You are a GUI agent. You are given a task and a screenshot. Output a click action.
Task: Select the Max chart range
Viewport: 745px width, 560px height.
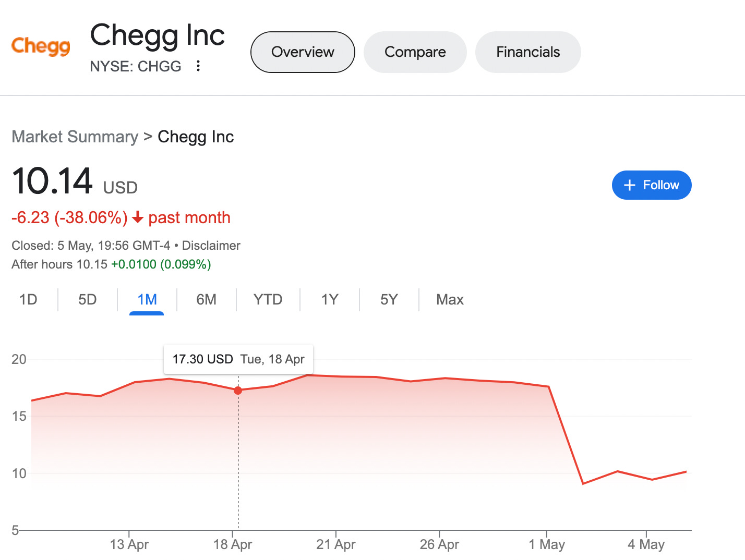tap(450, 300)
